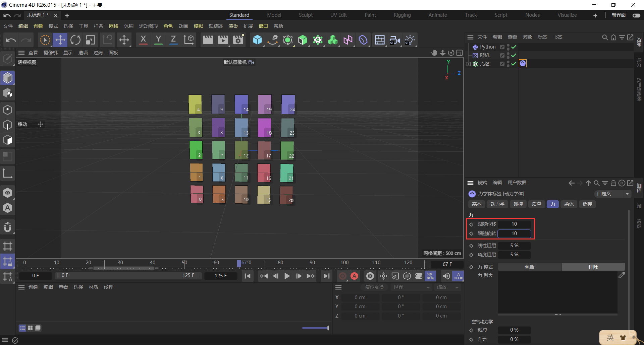Viewport: 644px width, 345px height.
Task: Toggle the autokeying button
Action: click(x=354, y=276)
